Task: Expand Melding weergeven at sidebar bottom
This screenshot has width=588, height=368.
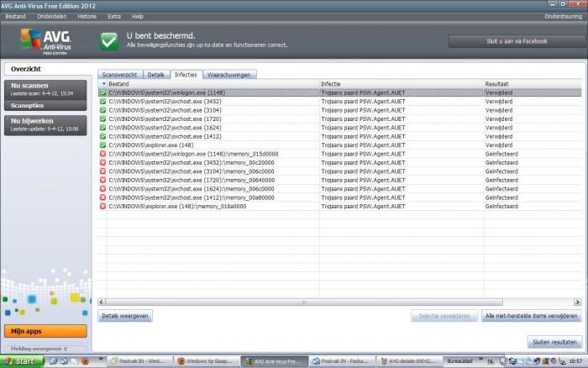Action: click(39, 349)
